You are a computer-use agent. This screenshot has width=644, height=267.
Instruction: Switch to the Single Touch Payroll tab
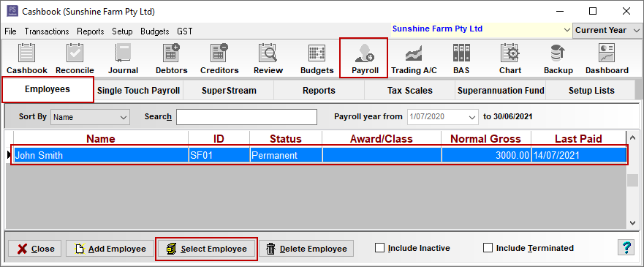[138, 91]
